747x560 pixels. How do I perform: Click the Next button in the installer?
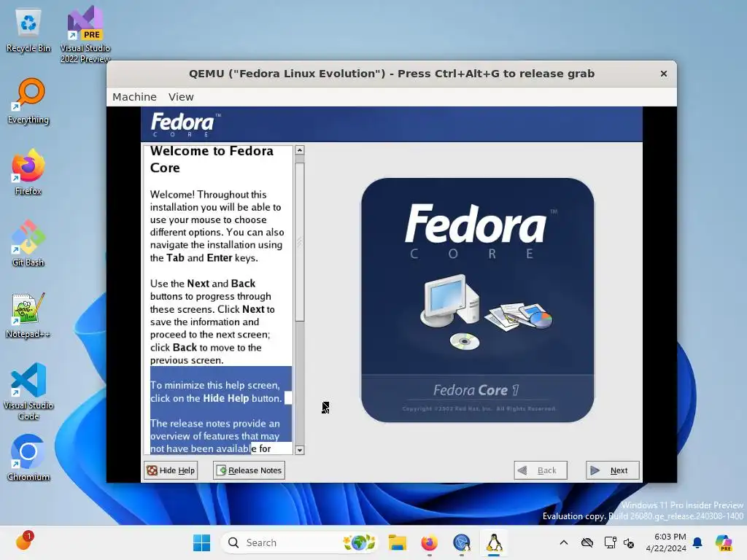coord(612,470)
